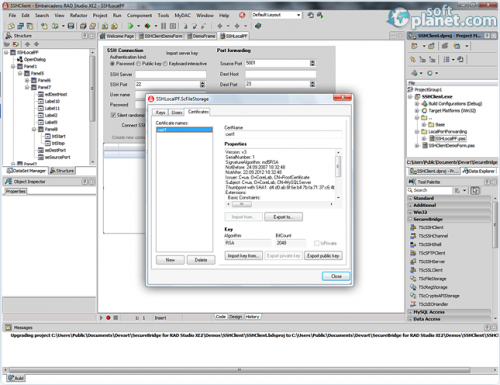
Task: Click Source Port spinner arrows
Action: point(312,63)
